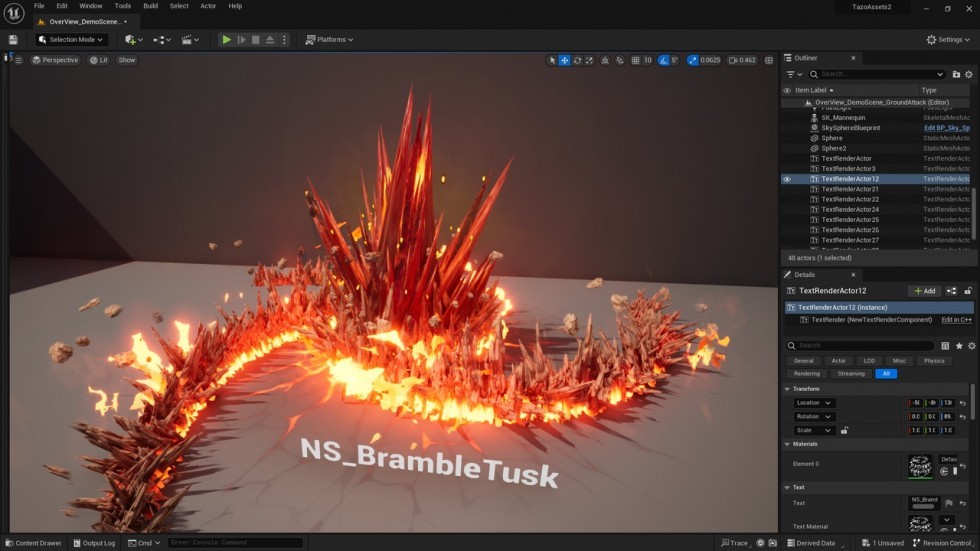Viewport: 980px width, 551px height.
Task: Open the Build menu
Action: (x=151, y=6)
